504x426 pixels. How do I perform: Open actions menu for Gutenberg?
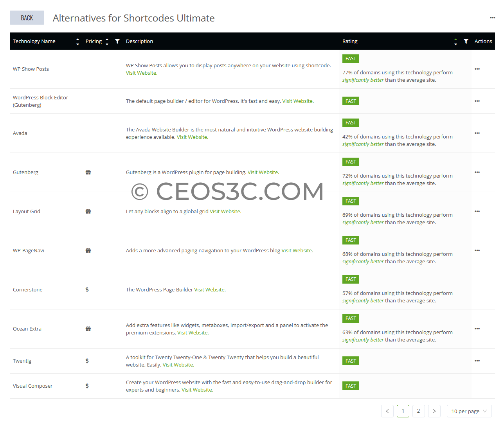477,172
